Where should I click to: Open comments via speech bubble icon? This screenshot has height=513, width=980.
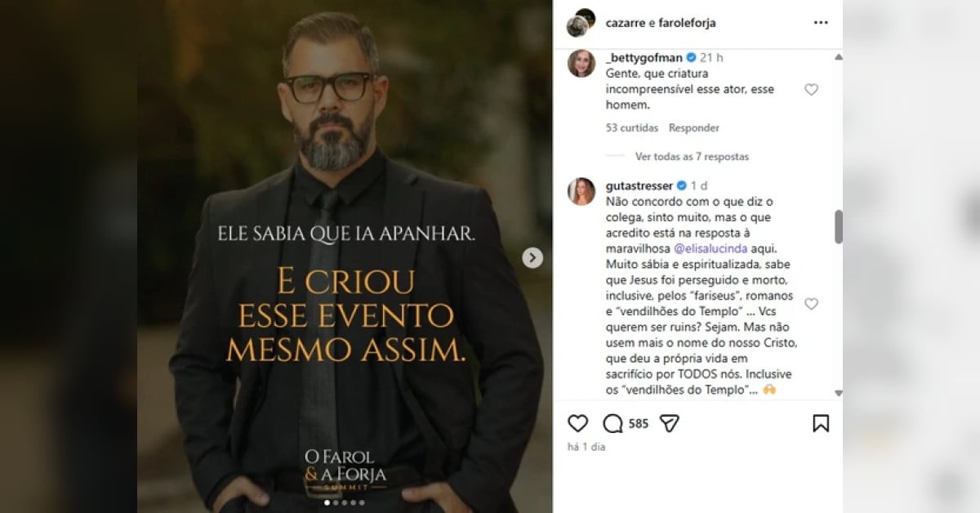(612, 423)
